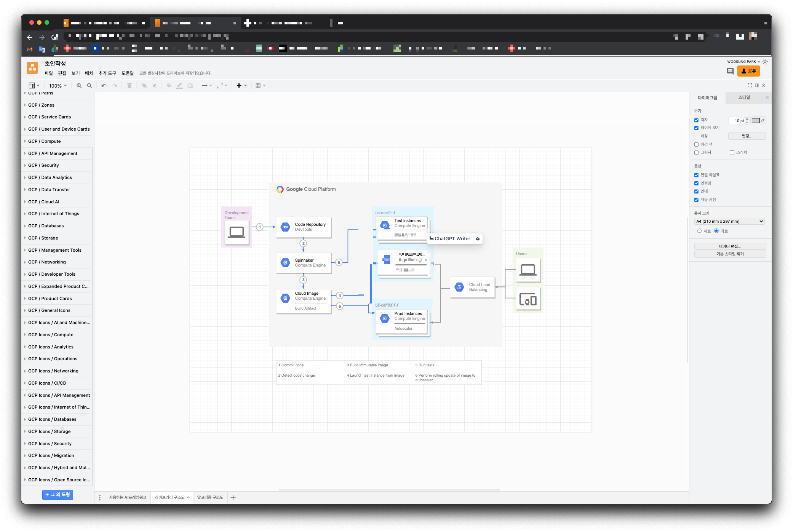Click the zoom in magnifier icon
This screenshot has width=793, height=532.
79,86
